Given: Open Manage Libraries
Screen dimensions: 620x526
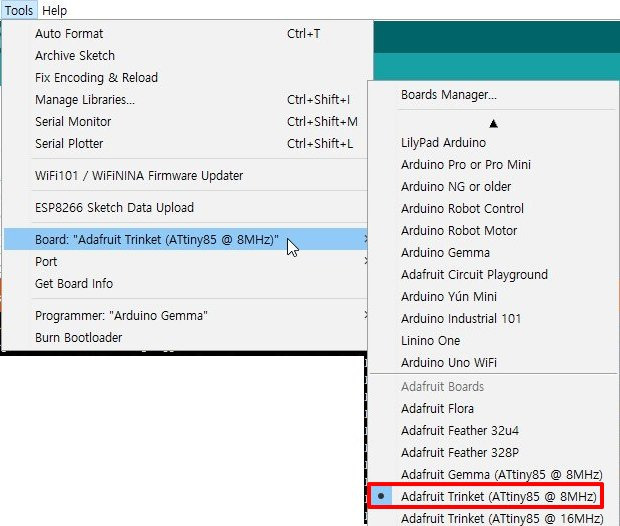Looking at the screenshot, I should [186, 100].
